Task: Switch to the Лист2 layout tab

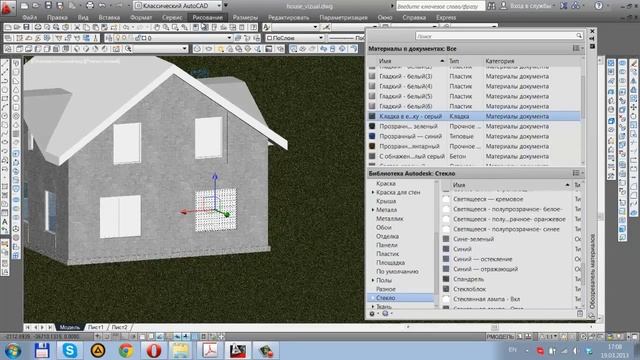Action: [x=120, y=327]
